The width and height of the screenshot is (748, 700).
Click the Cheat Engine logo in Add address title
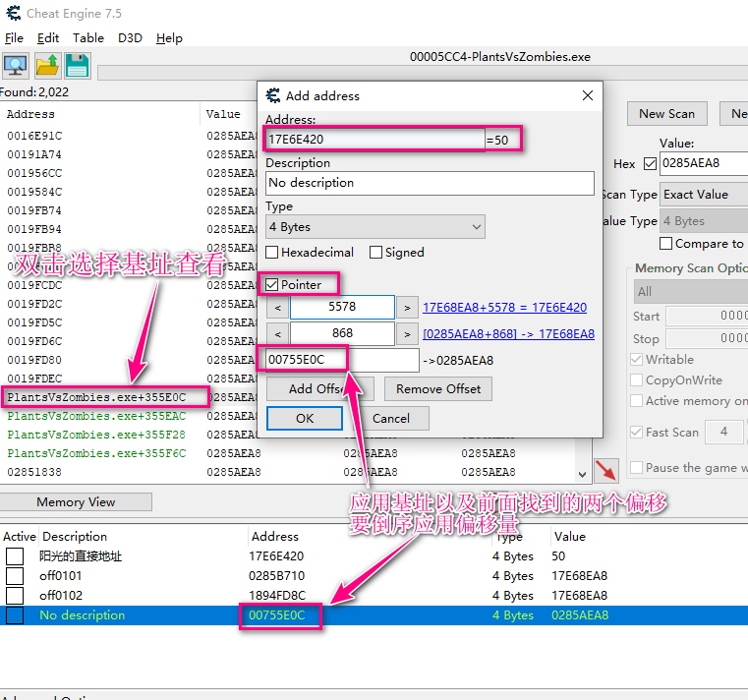pos(273,96)
